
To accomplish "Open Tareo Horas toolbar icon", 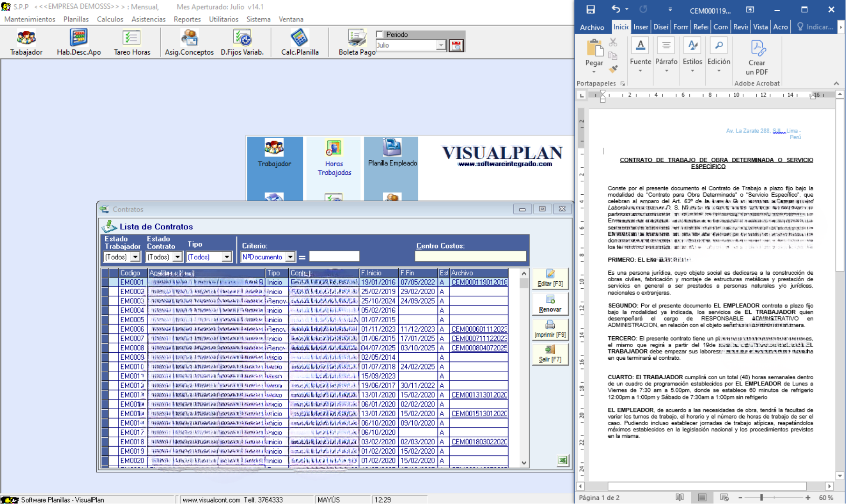I will (132, 42).
